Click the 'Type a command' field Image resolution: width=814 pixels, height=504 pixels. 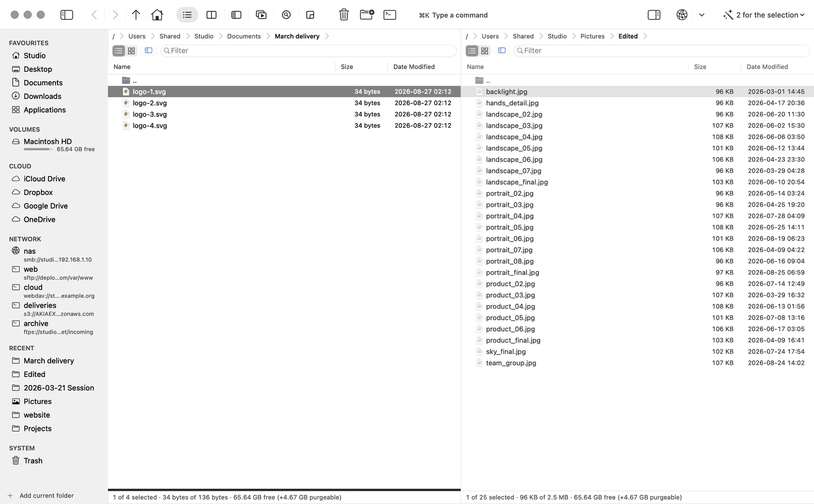(453, 15)
